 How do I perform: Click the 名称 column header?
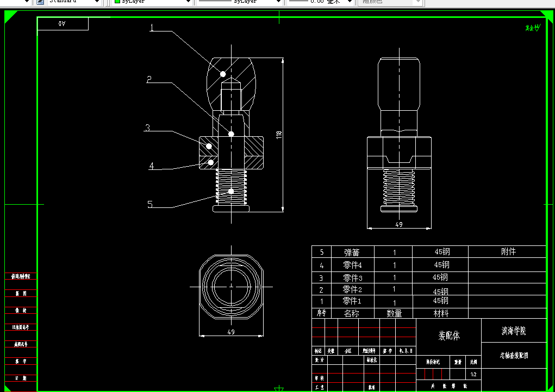pos(352,313)
